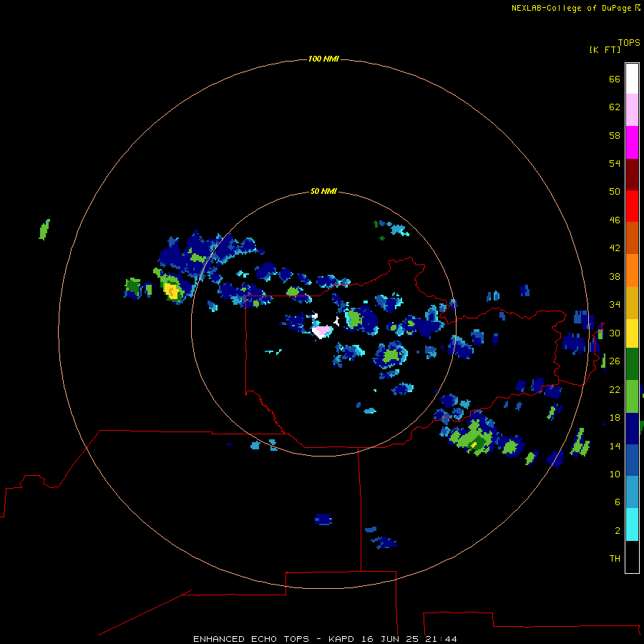Viewport: 644px width, 644px height.
Task: Select the light green legend swatch
Action: click(x=632, y=396)
